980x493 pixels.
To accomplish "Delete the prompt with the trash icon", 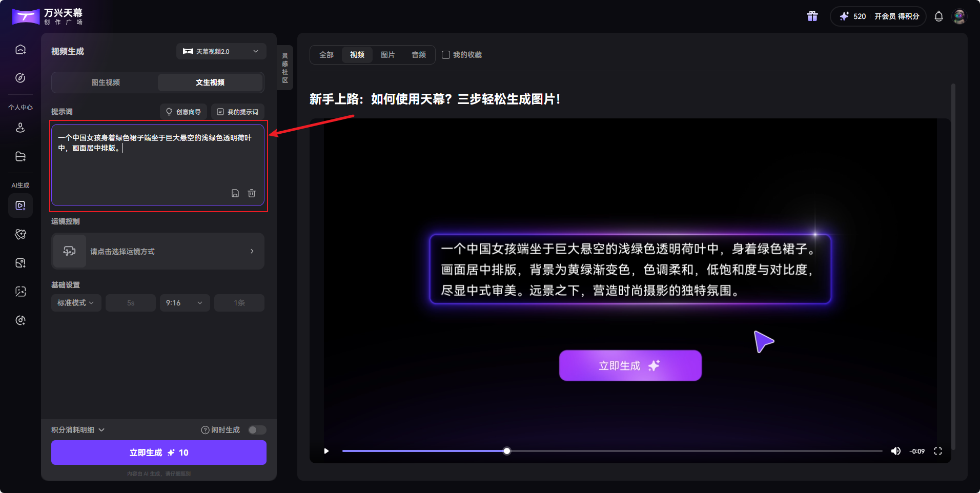I will click(252, 193).
